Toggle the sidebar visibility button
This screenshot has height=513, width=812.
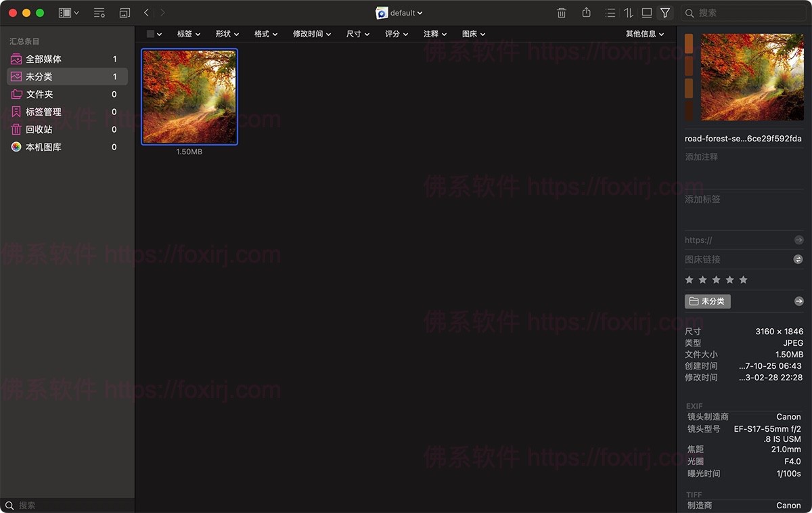pos(68,13)
